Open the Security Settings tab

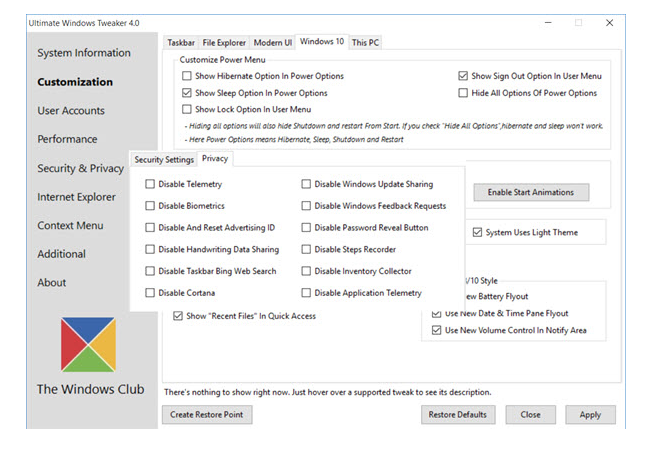[164, 159]
